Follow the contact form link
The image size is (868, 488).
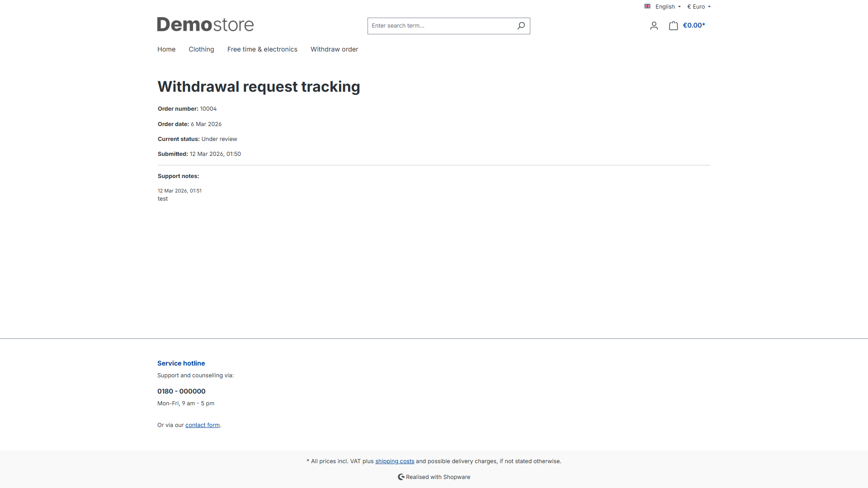pos(203,425)
